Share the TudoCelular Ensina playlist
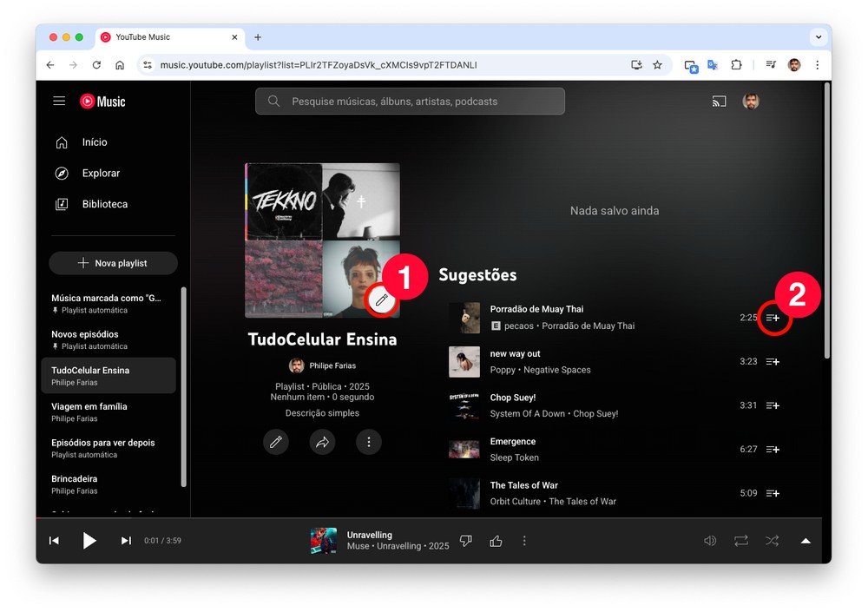 click(322, 442)
